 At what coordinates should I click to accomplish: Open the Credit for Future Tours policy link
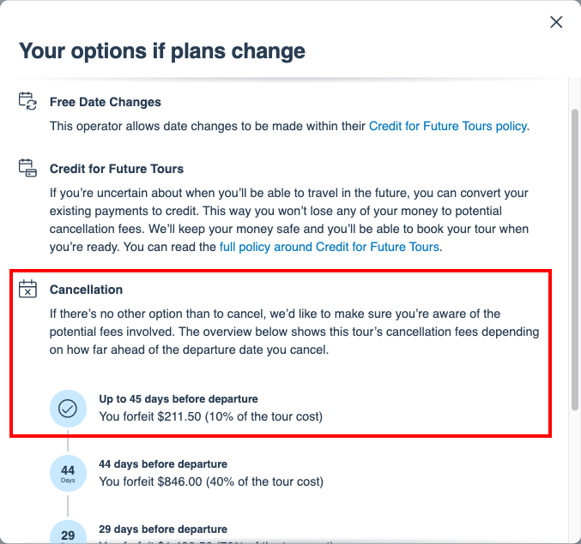click(x=448, y=126)
